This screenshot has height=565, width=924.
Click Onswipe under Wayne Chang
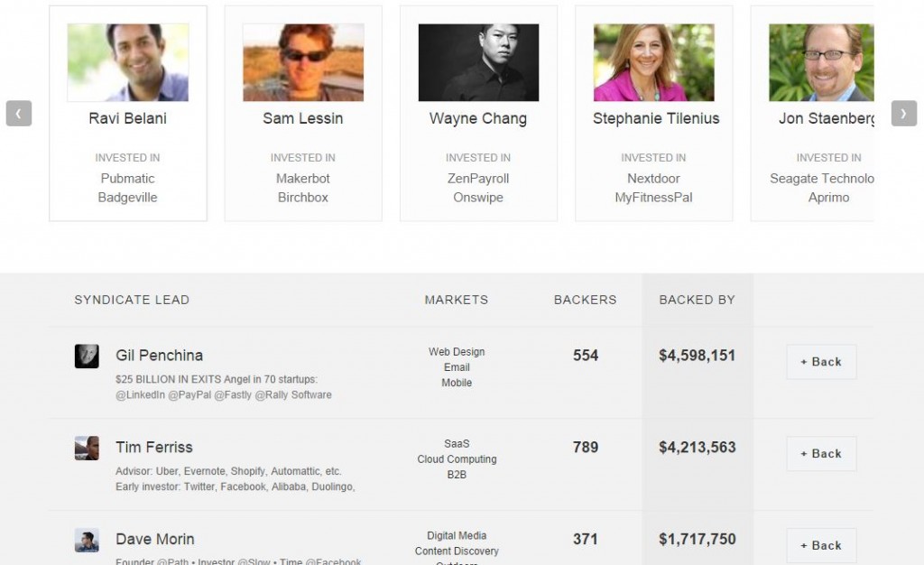click(x=478, y=198)
